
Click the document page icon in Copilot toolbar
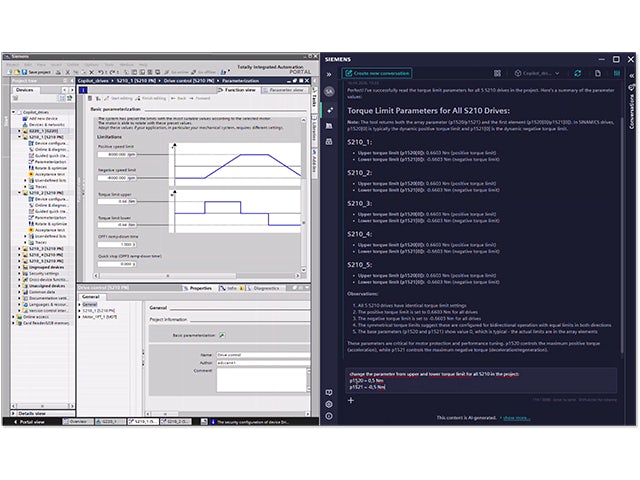[x=598, y=73]
